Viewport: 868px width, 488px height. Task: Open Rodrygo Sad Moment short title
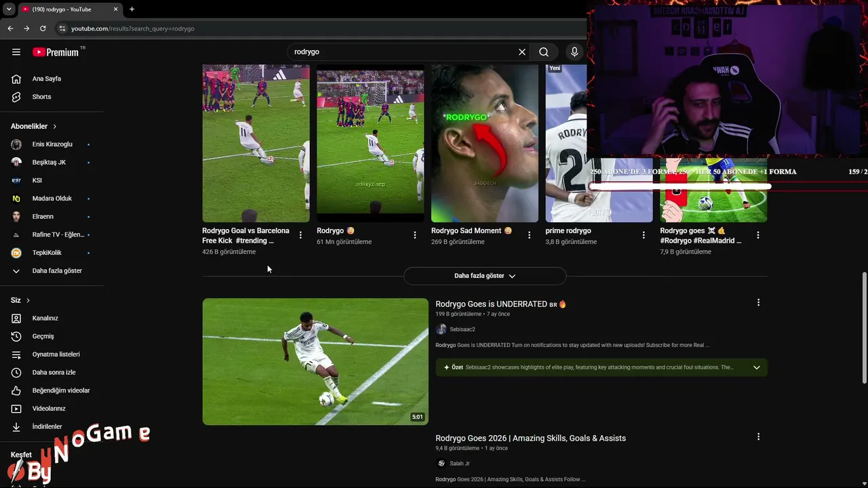(471, 231)
